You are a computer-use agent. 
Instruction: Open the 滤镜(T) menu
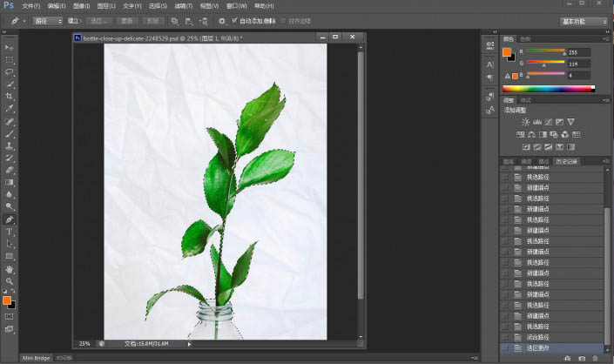183,5
